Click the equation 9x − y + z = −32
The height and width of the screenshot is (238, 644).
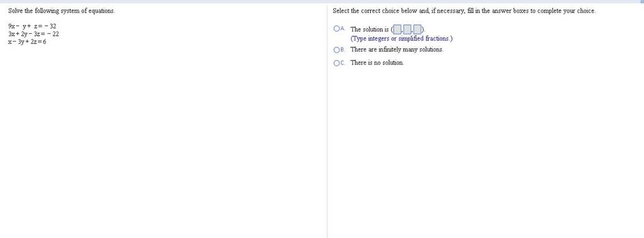pos(32,26)
